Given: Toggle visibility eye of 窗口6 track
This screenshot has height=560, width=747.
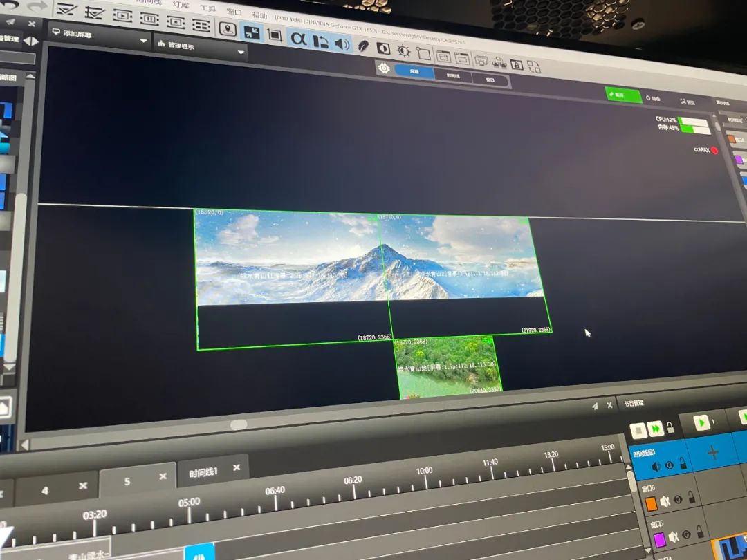Looking at the screenshot, I should pyautogui.click(x=679, y=499).
